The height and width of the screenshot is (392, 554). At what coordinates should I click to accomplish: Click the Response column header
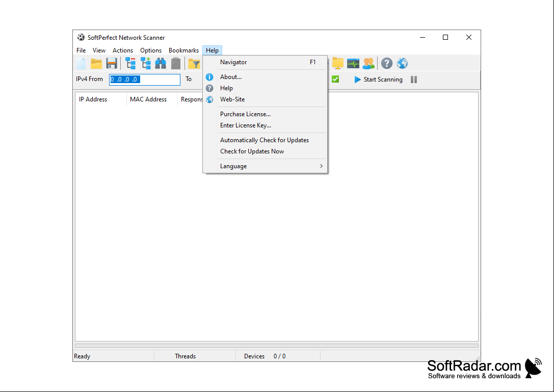tap(191, 99)
